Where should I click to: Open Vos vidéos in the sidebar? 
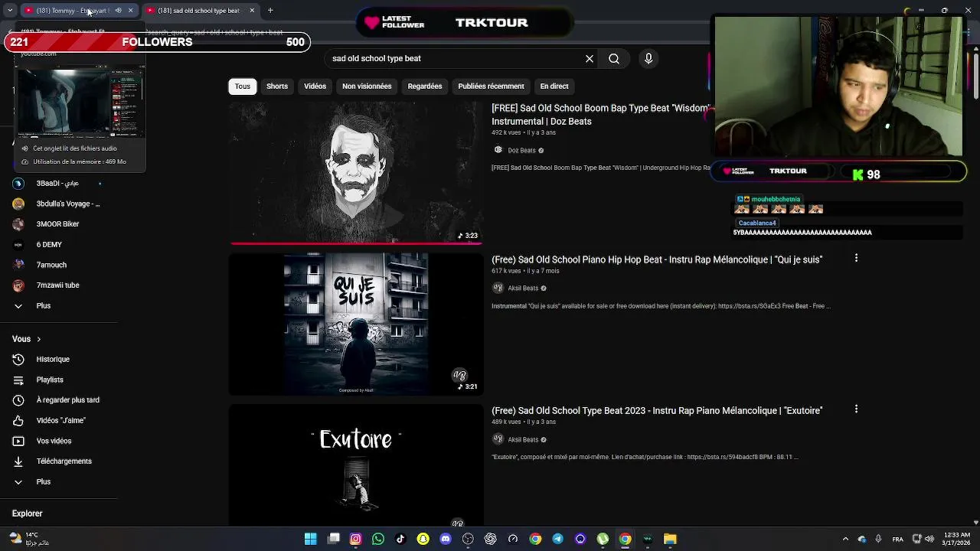pos(54,441)
